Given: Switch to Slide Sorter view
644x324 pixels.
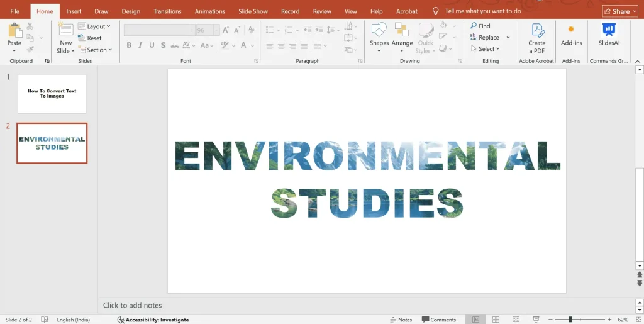Looking at the screenshot, I should tap(496, 320).
